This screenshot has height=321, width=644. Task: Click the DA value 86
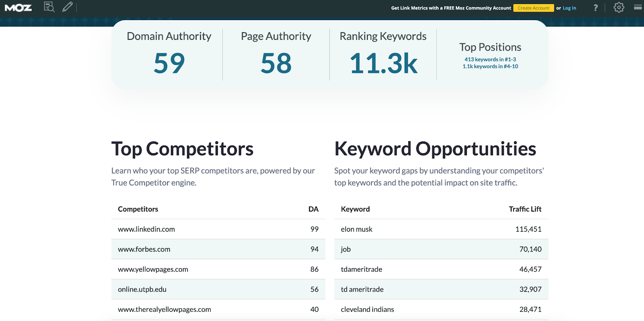[314, 270]
